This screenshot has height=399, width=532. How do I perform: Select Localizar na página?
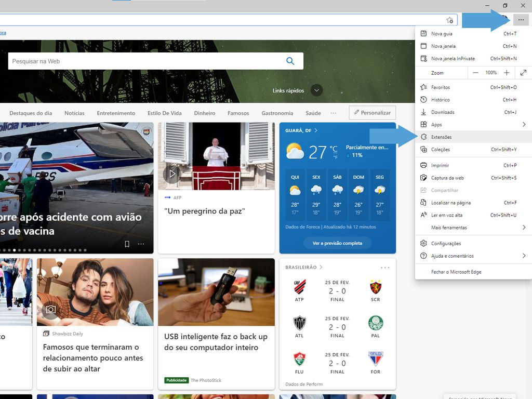pyautogui.click(x=473, y=203)
